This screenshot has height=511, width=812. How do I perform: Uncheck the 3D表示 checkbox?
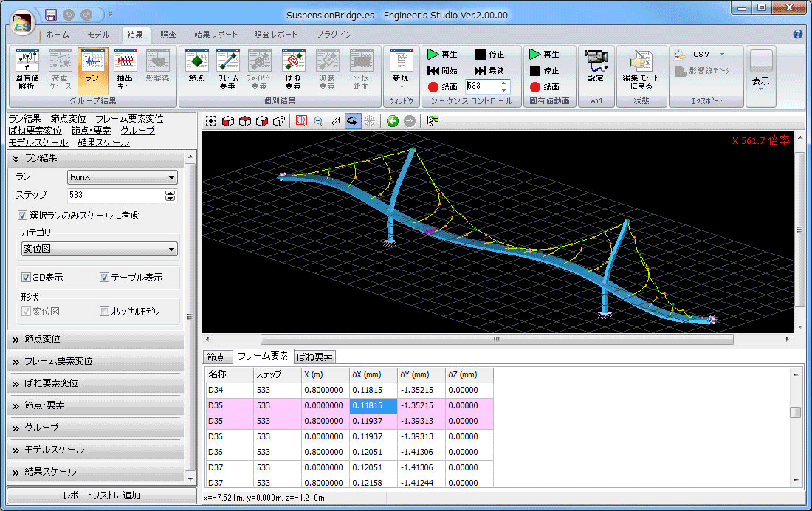coord(26,278)
